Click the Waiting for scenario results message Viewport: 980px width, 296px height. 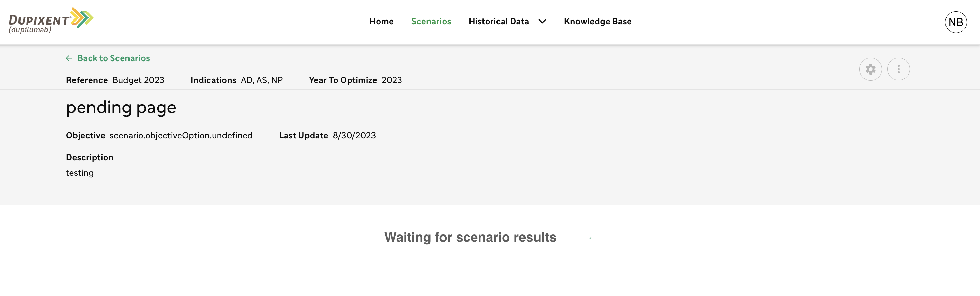coord(470,237)
